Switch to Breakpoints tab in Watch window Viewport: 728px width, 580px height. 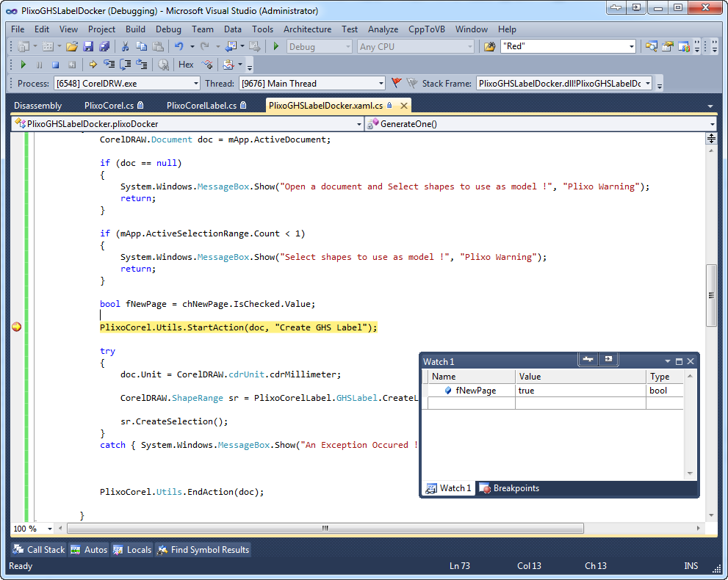[509, 488]
